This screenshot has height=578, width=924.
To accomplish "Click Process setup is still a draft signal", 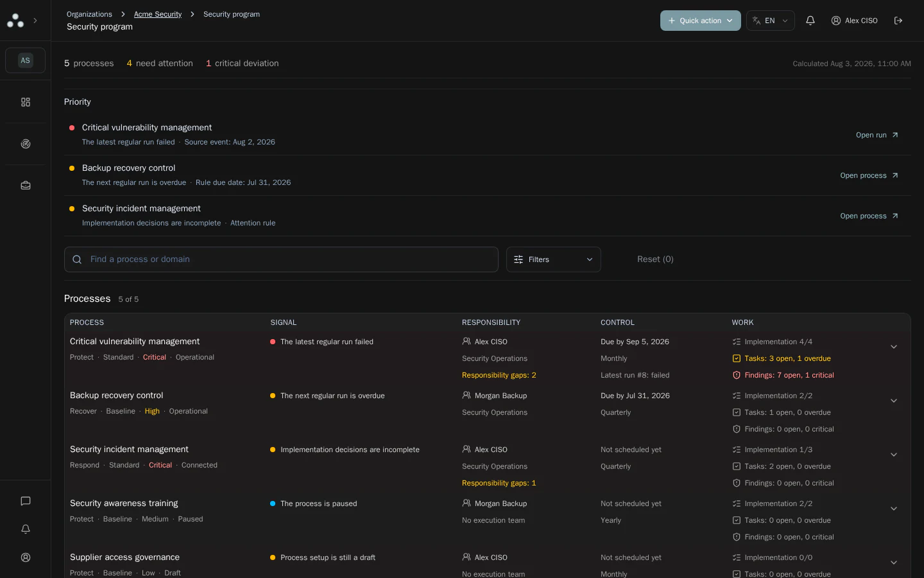I will click(x=328, y=557).
